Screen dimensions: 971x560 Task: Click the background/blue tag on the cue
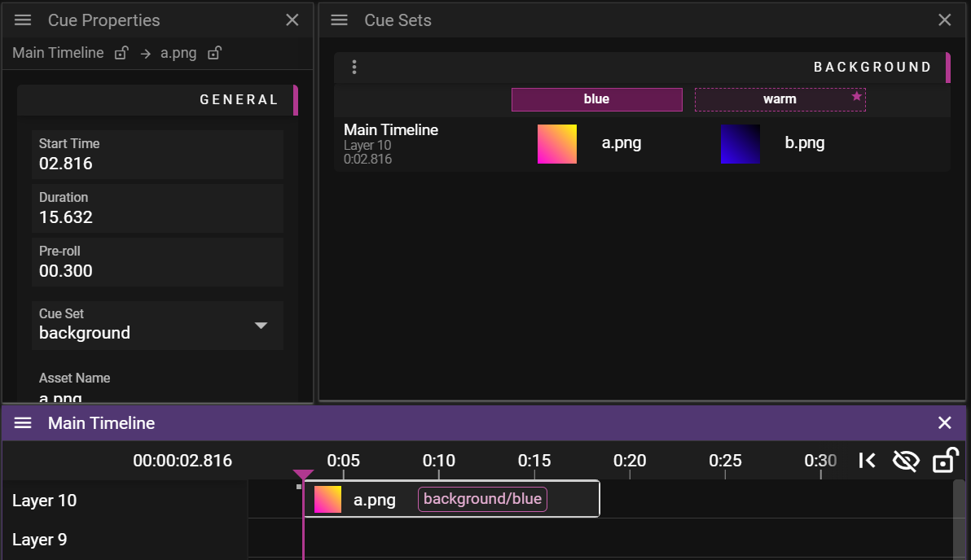pyautogui.click(x=482, y=499)
